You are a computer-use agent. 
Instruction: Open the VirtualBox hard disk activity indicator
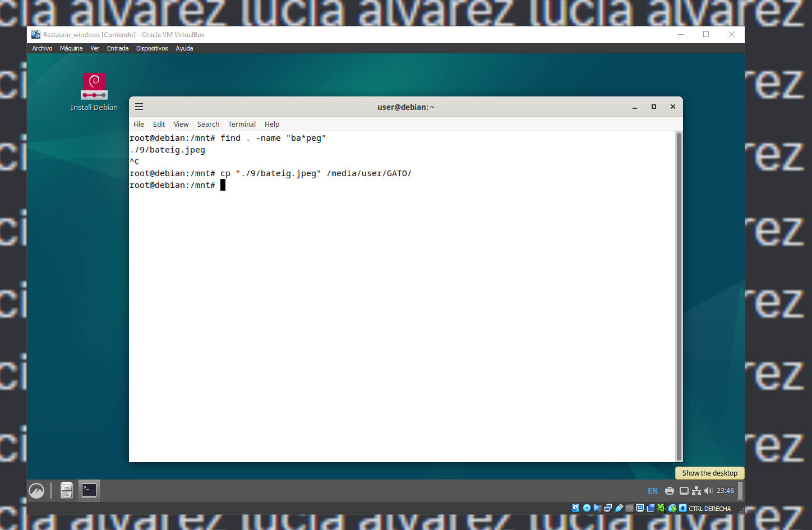tap(576, 508)
